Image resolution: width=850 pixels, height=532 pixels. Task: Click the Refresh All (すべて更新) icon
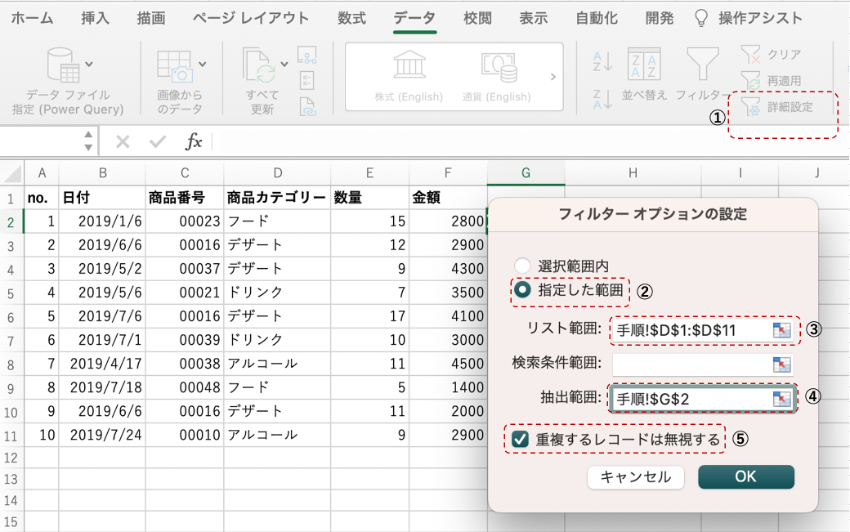[x=259, y=65]
